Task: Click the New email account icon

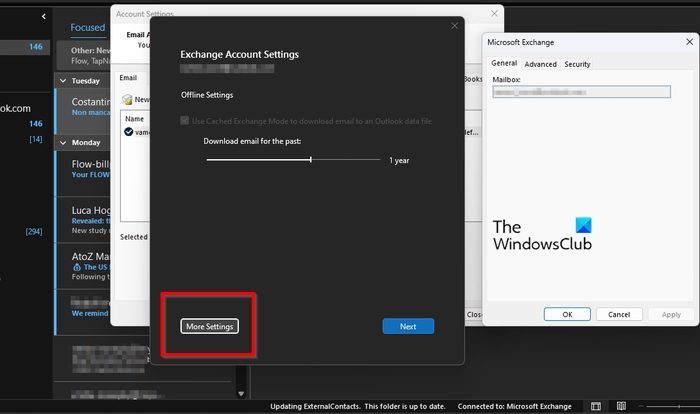Action: [x=128, y=99]
